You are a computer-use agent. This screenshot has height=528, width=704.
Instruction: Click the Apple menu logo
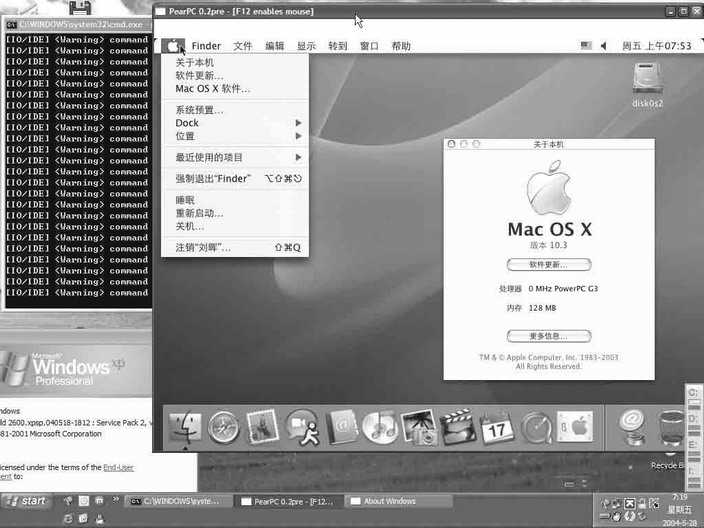point(173,46)
